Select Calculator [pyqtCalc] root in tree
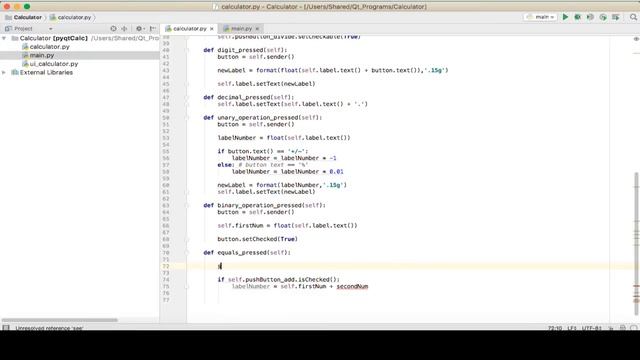The height and width of the screenshot is (360, 640). 53,38
